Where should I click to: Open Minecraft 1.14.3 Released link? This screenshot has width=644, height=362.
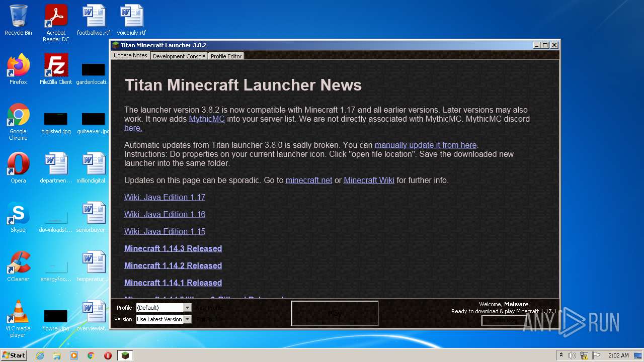173,248
